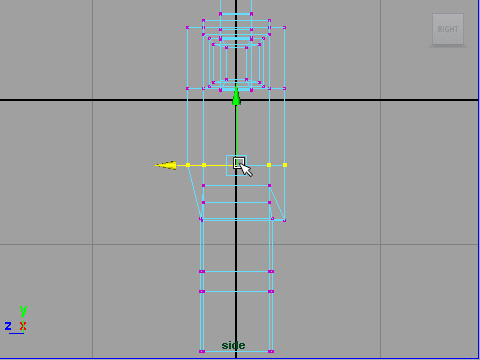480x360 pixels.
Task: Select the right vertex directly below the yellow row
Action: (269, 185)
